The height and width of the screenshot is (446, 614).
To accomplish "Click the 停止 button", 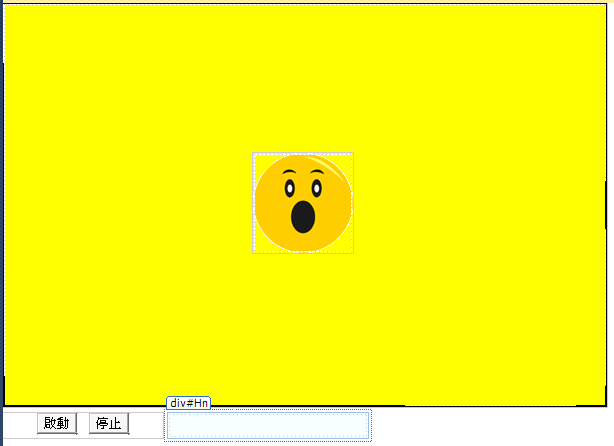I will [x=109, y=423].
